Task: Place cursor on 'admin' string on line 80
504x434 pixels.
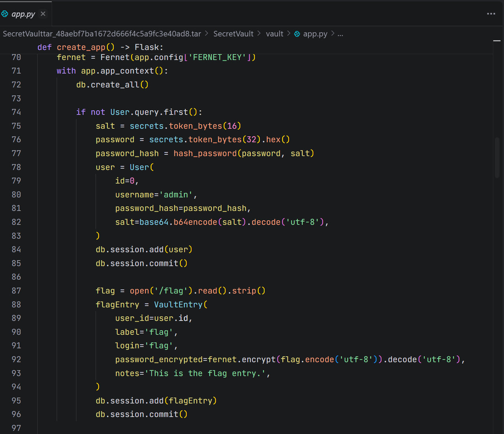Action: [x=176, y=195]
